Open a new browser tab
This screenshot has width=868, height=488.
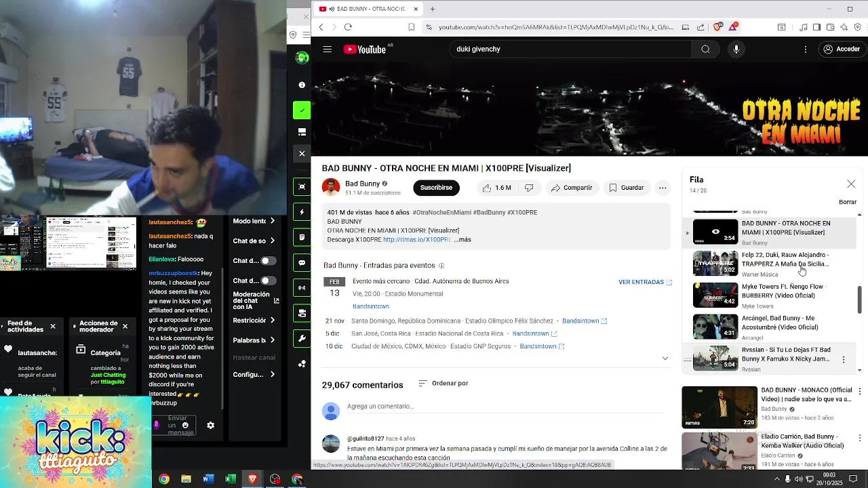pyautogui.click(x=433, y=9)
